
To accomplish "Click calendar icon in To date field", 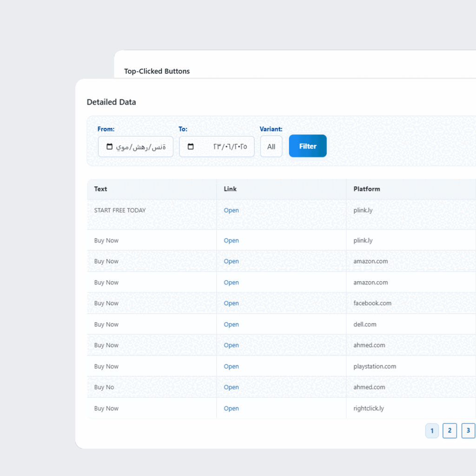I will pyautogui.click(x=191, y=147).
